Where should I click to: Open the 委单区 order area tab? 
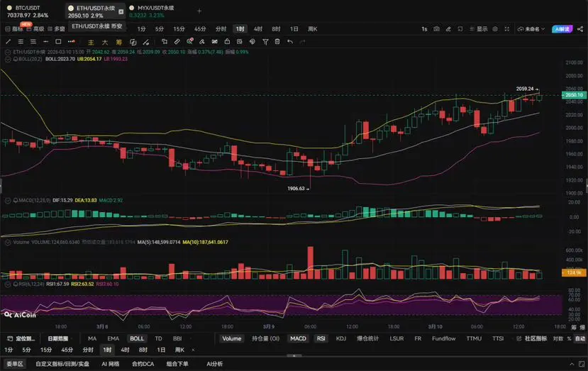tap(15, 364)
